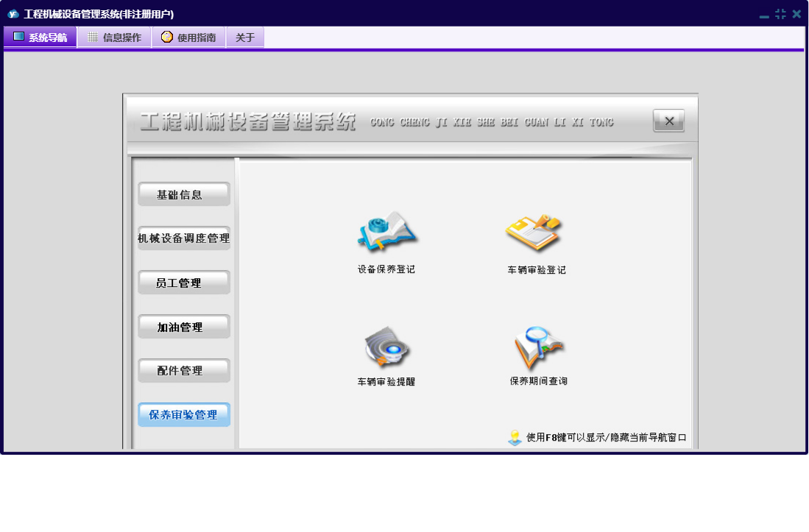Close the navigation panel with X button
The width and height of the screenshot is (809, 532).
(668, 121)
